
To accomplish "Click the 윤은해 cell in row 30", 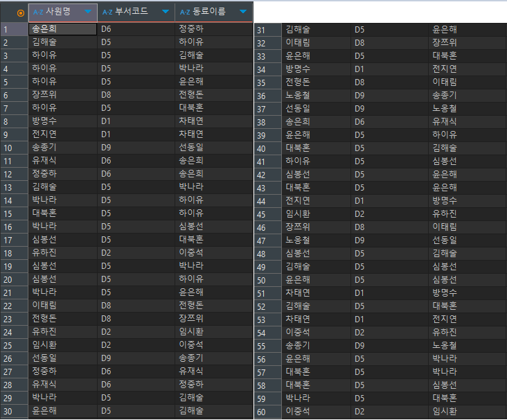I will click(63, 411).
